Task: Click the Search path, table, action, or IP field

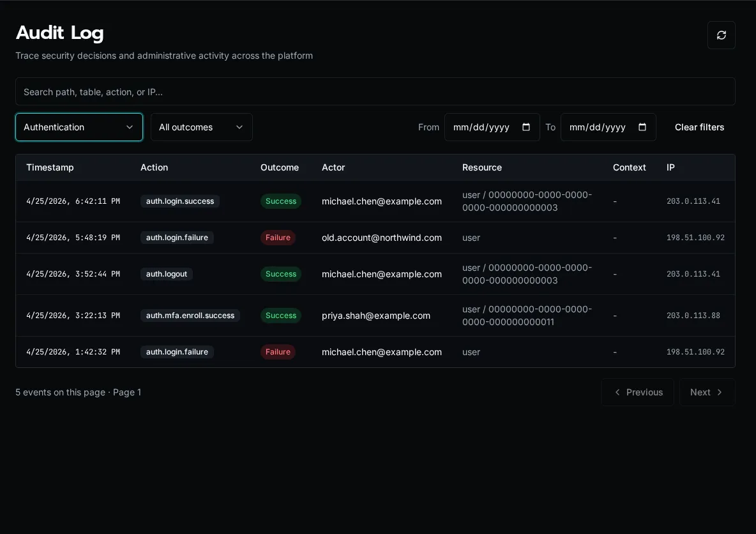Action: coord(375,91)
